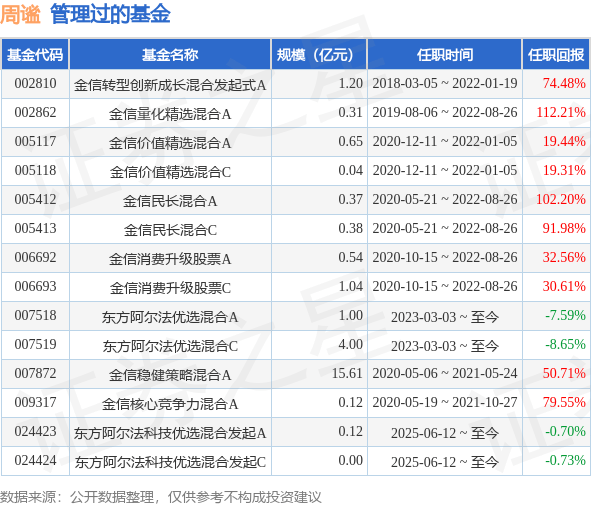Click fund name 东方阿尔法优选混合C
Screen dimensions: 591x506
(x=170, y=347)
